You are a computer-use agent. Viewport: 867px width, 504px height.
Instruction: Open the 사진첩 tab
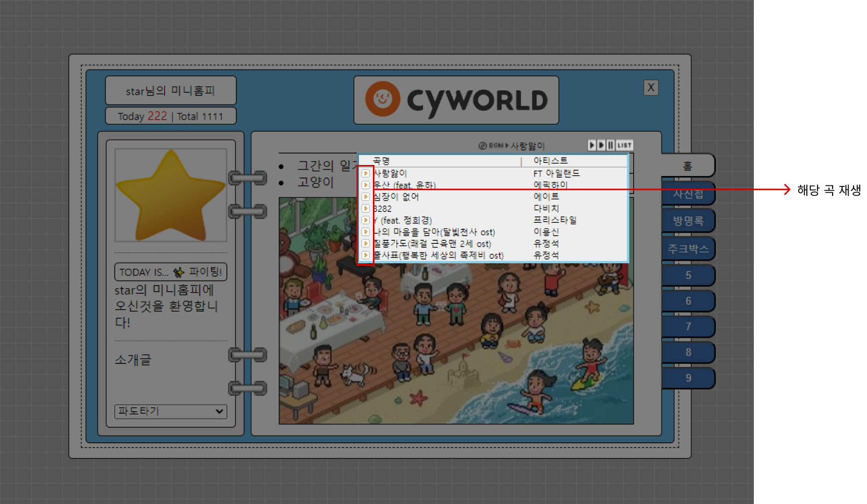(688, 194)
